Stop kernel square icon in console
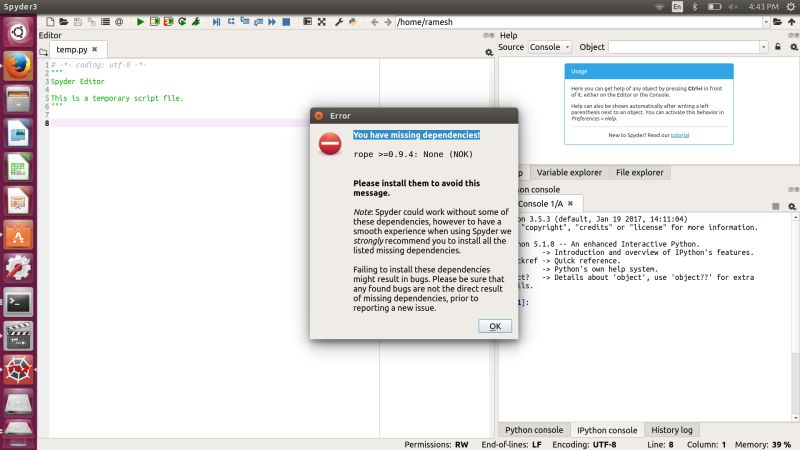Viewport: 800px width, 450px height. 776,206
